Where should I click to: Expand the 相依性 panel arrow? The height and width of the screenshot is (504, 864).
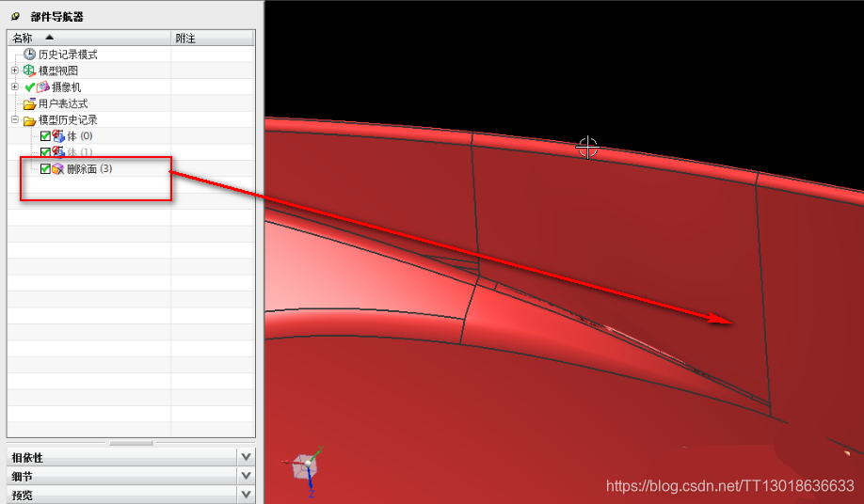(246, 457)
